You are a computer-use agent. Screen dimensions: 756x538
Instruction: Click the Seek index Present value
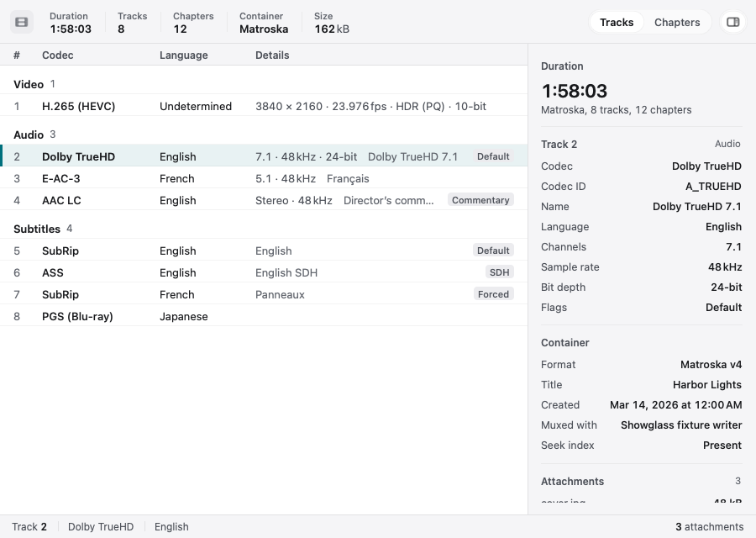tap(722, 446)
